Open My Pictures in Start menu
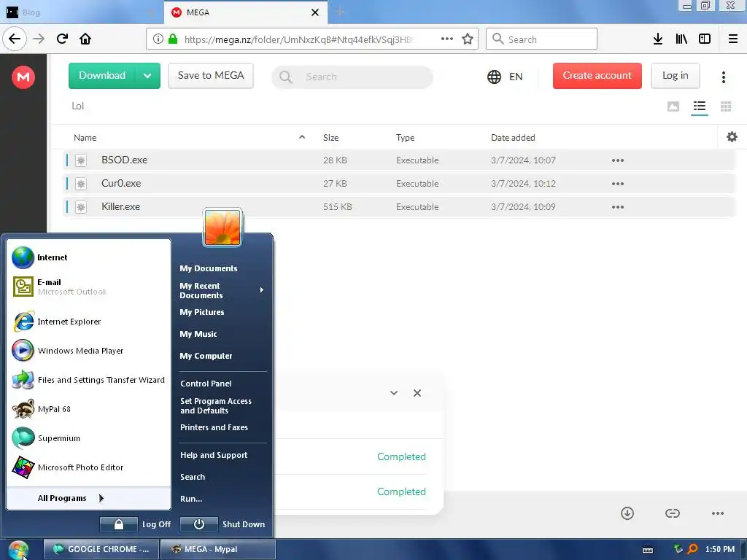This screenshot has width=747, height=560. [x=201, y=312]
